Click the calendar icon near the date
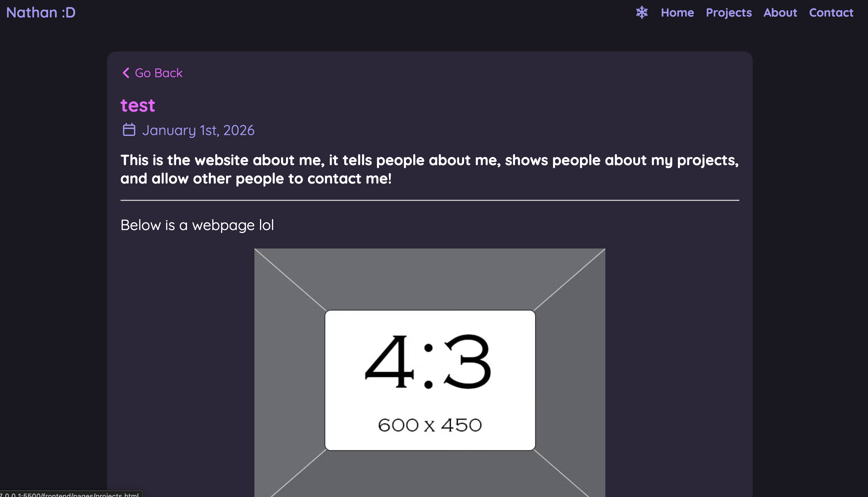 (x=129, y=130)
